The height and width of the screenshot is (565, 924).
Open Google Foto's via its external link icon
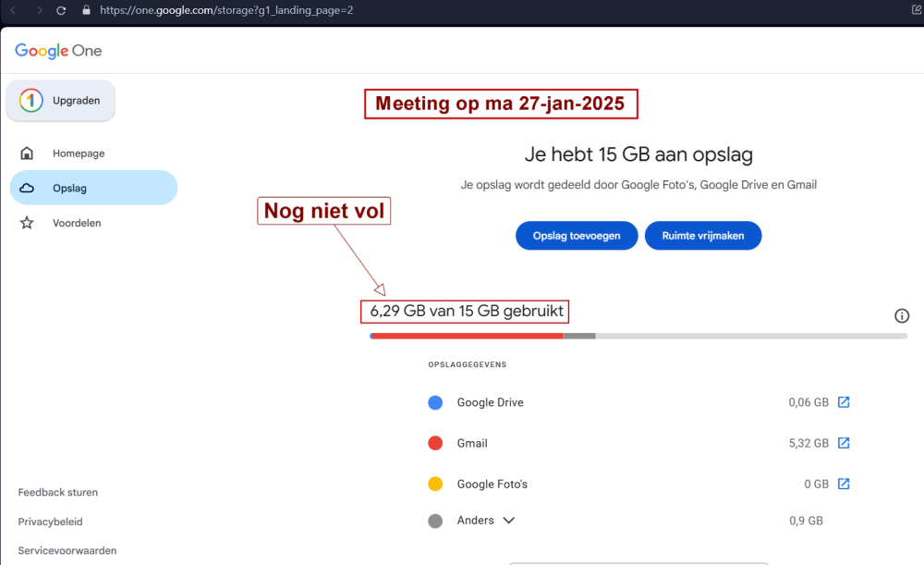(x=844, y=484)
